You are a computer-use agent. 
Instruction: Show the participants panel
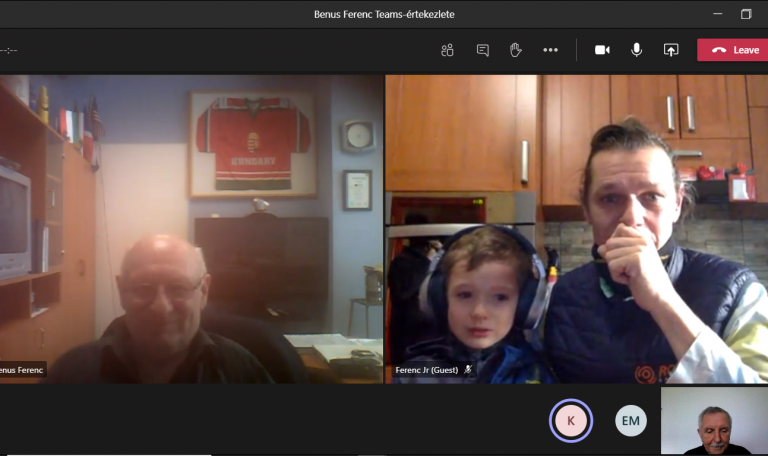coord(447,50)
